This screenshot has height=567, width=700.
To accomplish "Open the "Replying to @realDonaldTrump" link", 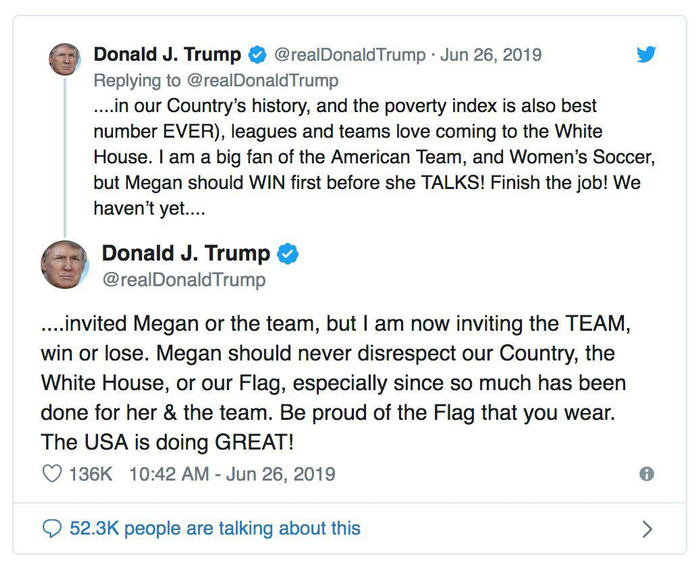I will [216, 80].
